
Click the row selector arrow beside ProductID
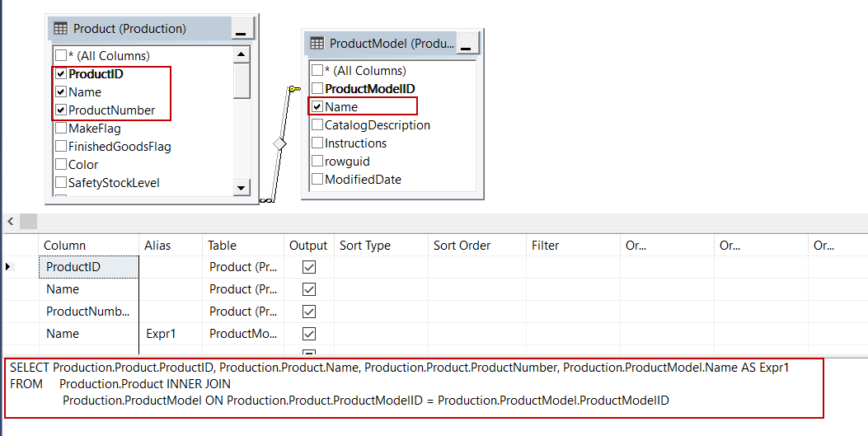tap(9, 267)
